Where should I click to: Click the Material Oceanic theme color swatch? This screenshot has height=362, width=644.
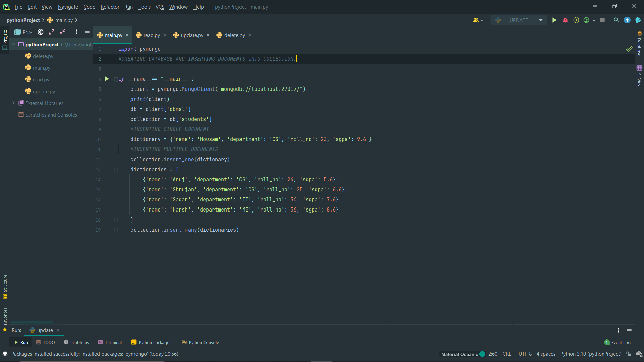(482, 354)
